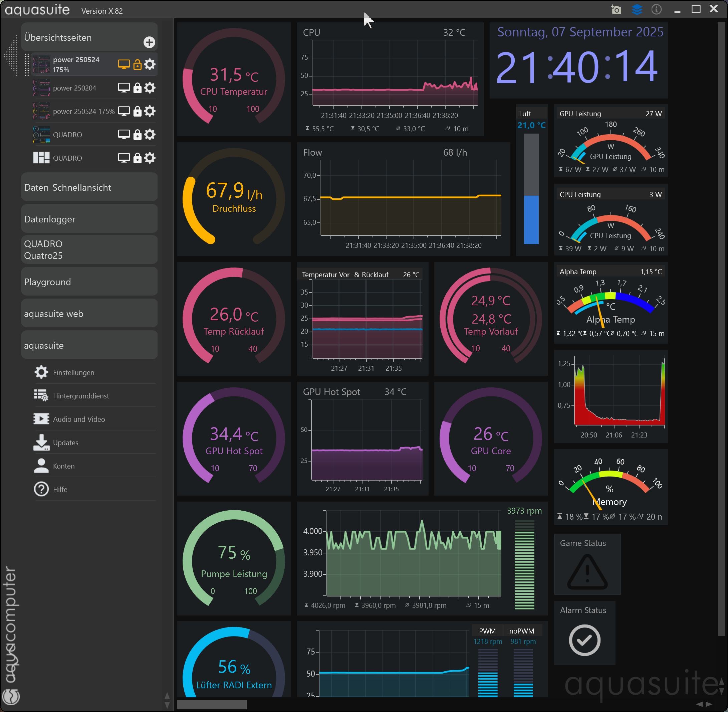Toggle the orange lock on power 250524 page
Image resolution: width=728 pixels, height=712 pixels.
pos(137,65)
